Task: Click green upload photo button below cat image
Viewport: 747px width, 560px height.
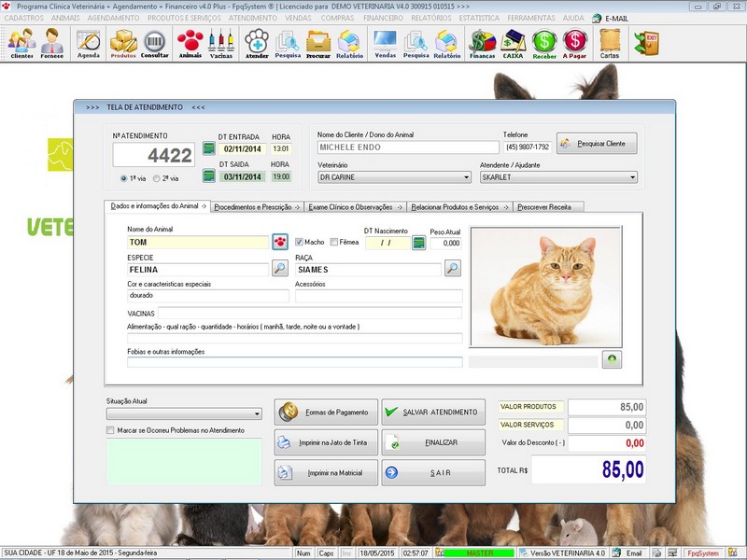Action: pyautogui.click(x=612, y=359)
